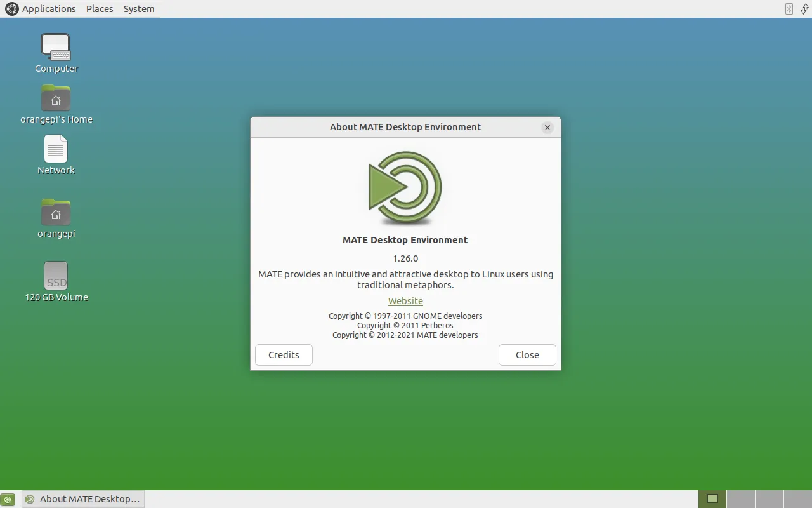Click the Credits button
Image resolution: width=812 pixels, height=508 pixels.
click(284, 355)
